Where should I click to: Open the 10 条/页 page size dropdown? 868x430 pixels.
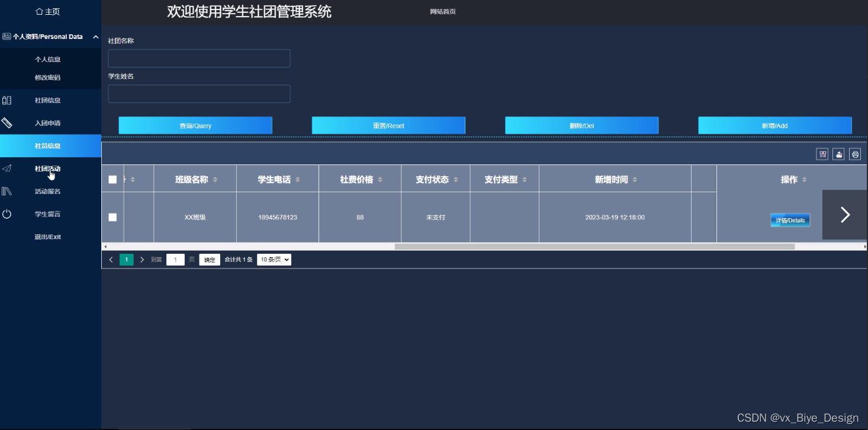coord(274,260)
